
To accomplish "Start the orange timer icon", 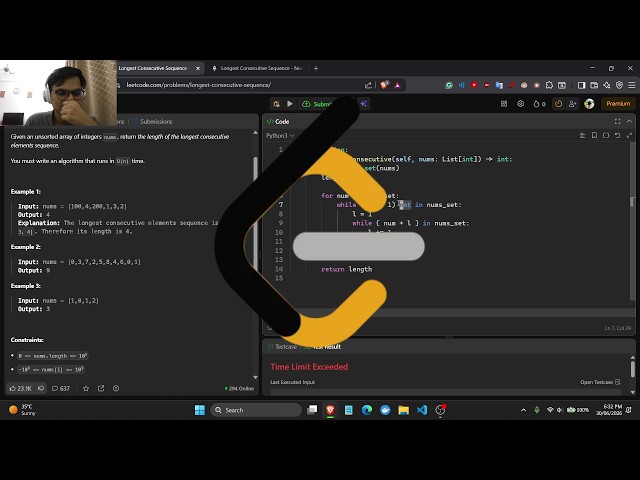I will click(x=558, y=104).
